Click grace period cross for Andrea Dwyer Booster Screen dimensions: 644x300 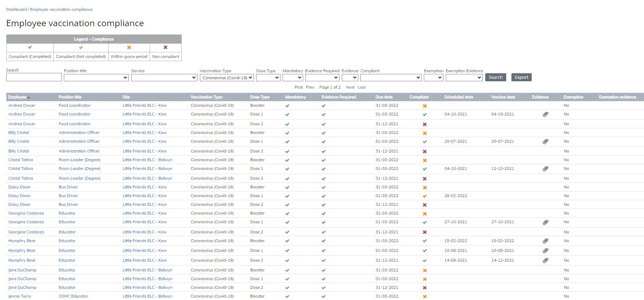[x=425, y=106]
